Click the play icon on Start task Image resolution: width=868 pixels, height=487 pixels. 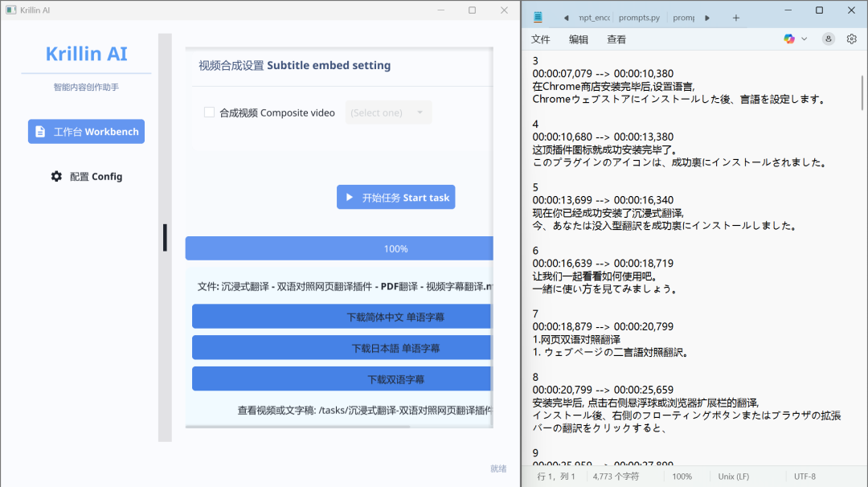(x=350, y=198)
